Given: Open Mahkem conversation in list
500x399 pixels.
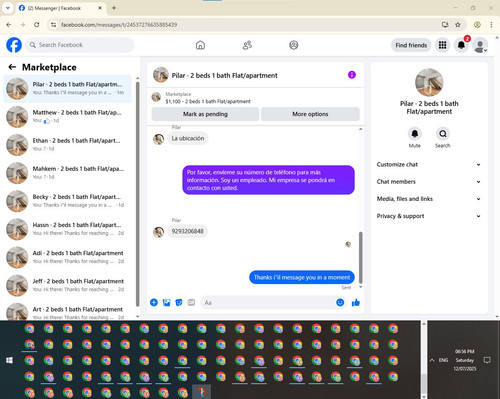Looking at the screenshot, I should [x=68, y=173].
